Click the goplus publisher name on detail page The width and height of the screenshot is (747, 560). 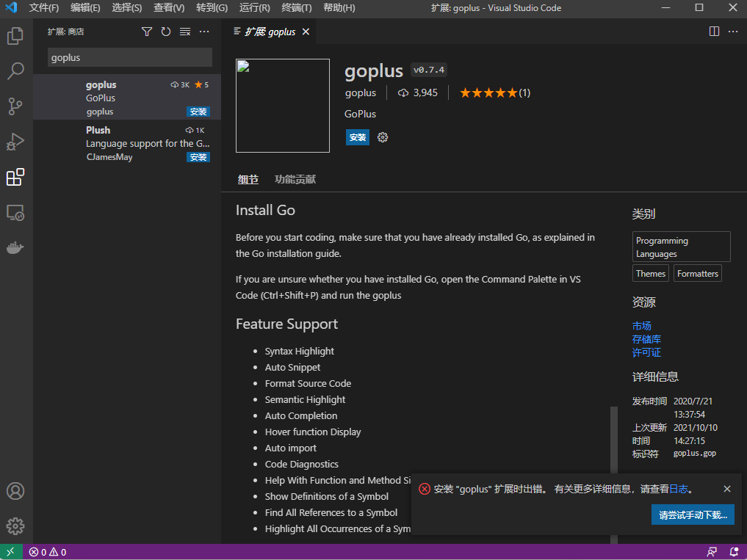pos(360,93)
